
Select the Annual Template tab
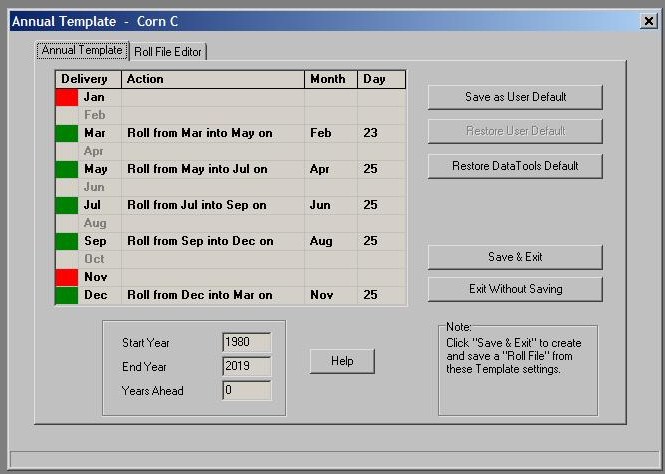tap(82, 50)
